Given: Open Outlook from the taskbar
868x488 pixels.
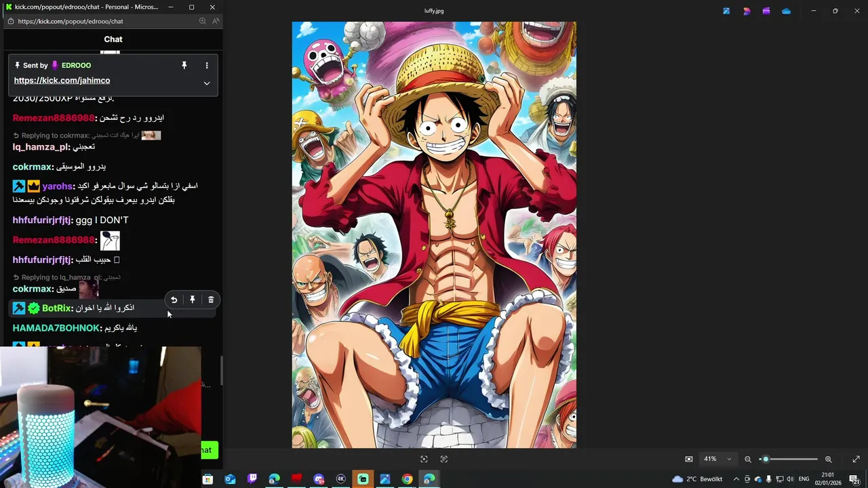Looking at the screenshot, I should point(230,479).
